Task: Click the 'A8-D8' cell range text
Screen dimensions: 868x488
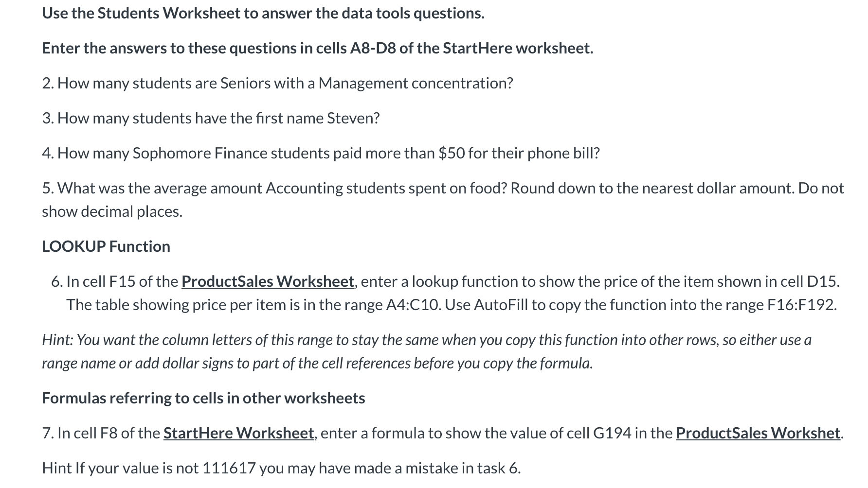Action: (373, 48)
